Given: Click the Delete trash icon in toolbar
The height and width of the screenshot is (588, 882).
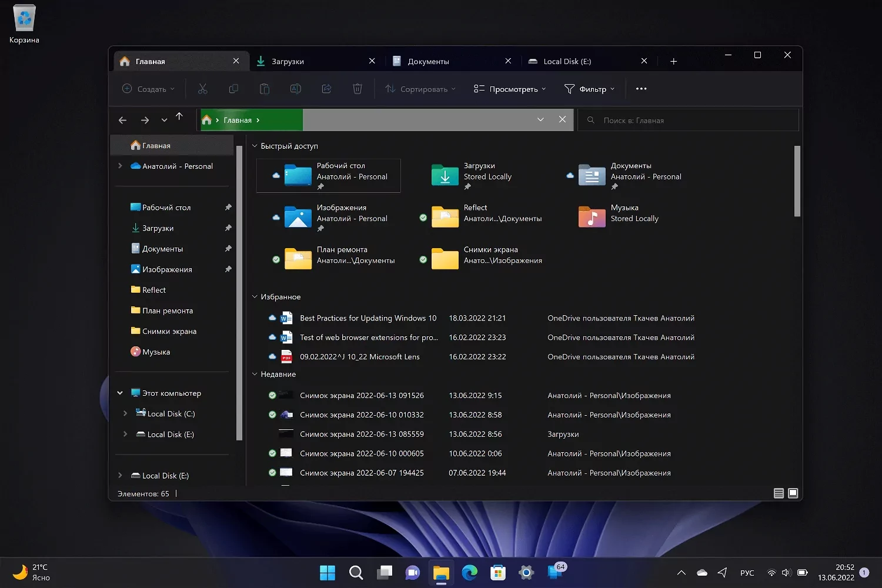Looking at the screenshot, I should 357,89.
